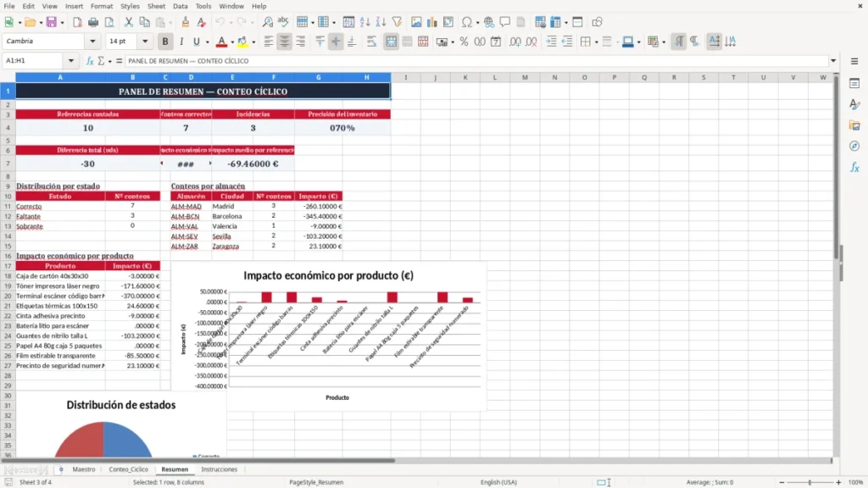Save the document with the floppy icon

51,22
